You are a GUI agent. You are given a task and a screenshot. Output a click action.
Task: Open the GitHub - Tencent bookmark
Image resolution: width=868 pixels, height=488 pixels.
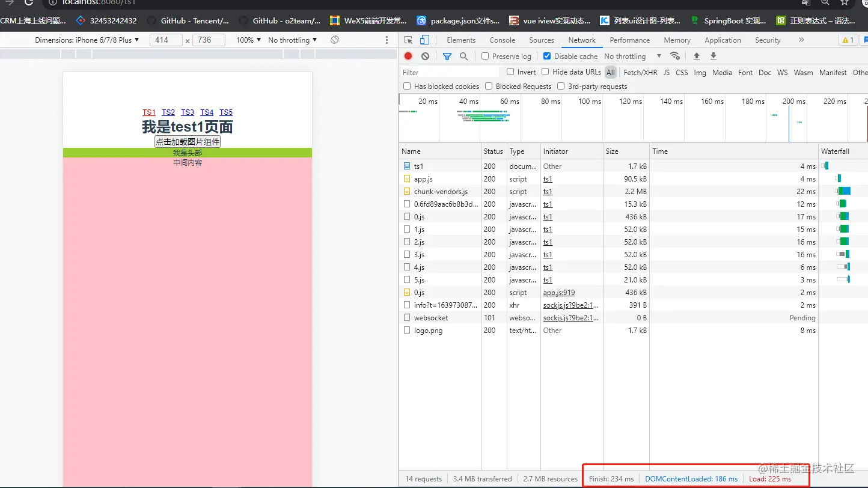[188, 20]
